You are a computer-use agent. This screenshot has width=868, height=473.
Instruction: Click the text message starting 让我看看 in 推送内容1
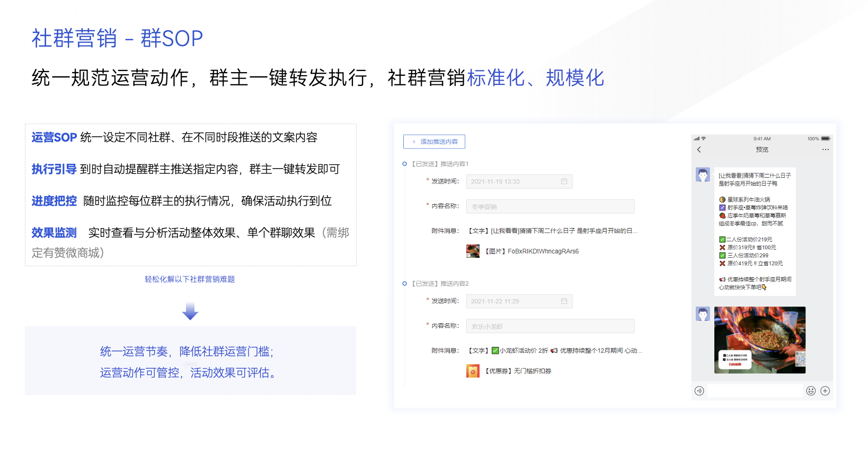553,231
